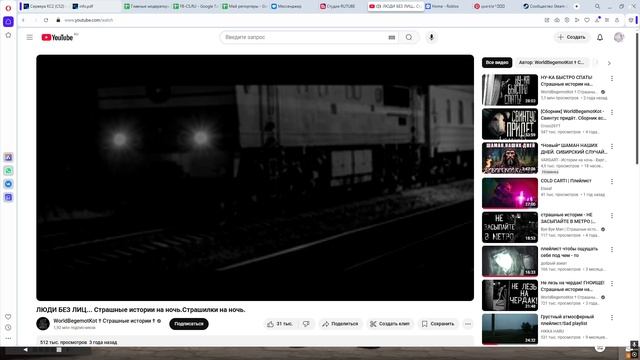Screen dimensions: 640x360
Task: Go back with the browser arrow
Action: pos(23,20)
